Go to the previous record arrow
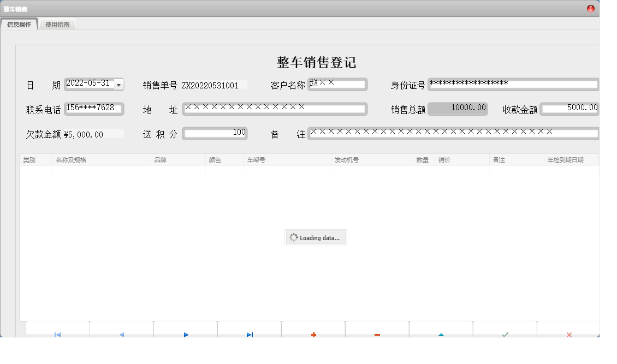Viewport: 617px width, 364px height. click(x=121, y=333)
